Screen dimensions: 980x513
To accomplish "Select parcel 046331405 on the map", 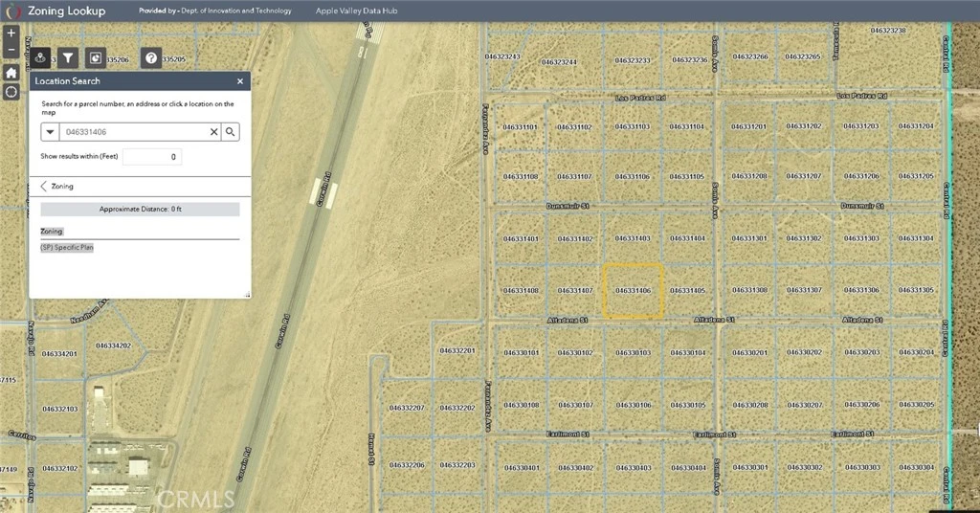I will click(687, 290).
